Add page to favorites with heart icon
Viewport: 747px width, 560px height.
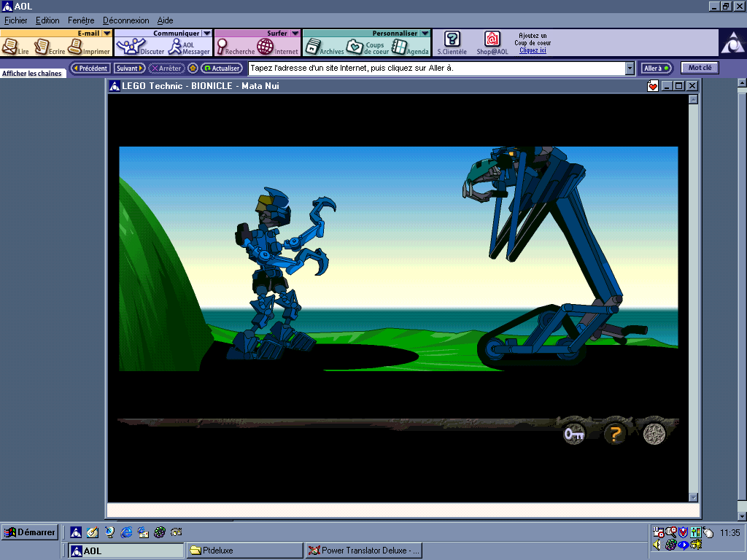pos(653,86)
